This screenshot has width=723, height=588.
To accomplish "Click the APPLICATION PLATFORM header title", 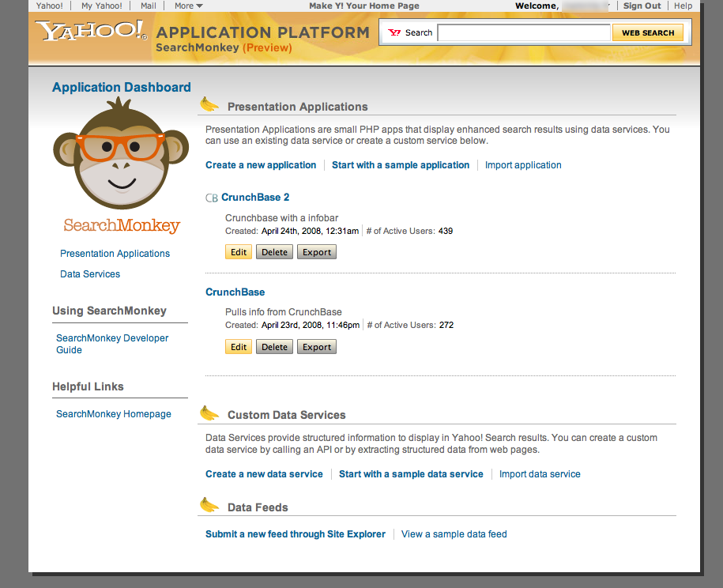I will coord(263,32).
